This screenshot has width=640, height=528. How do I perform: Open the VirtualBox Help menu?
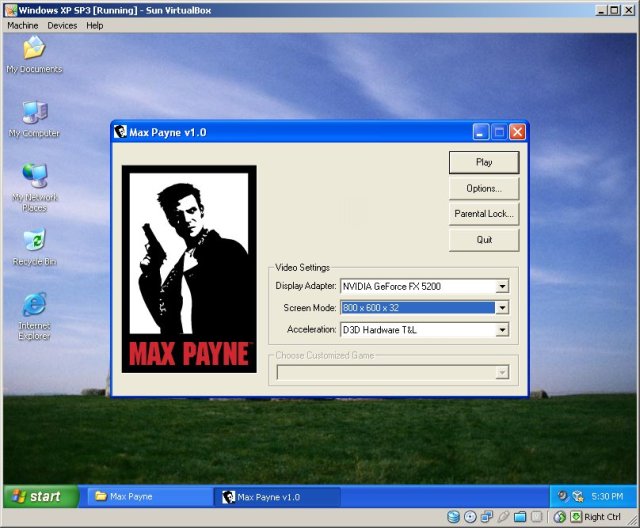click(94, 25)
